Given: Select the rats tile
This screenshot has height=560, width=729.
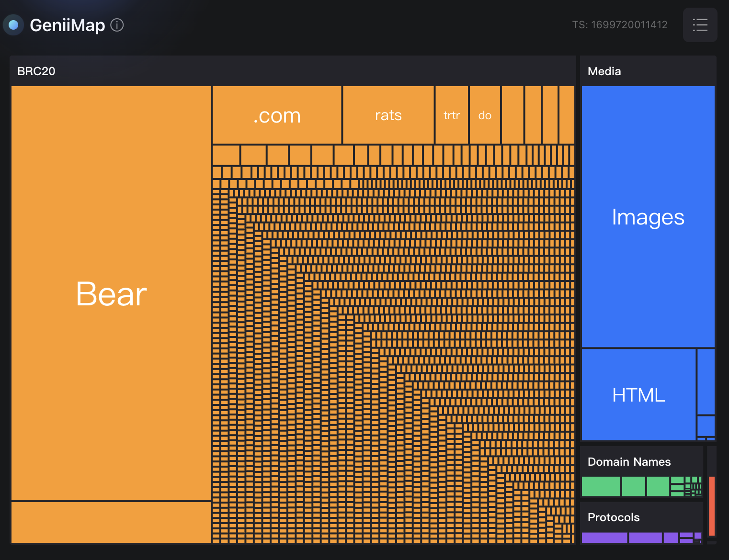Looking at the screenshot, I should tap(388, 115).
